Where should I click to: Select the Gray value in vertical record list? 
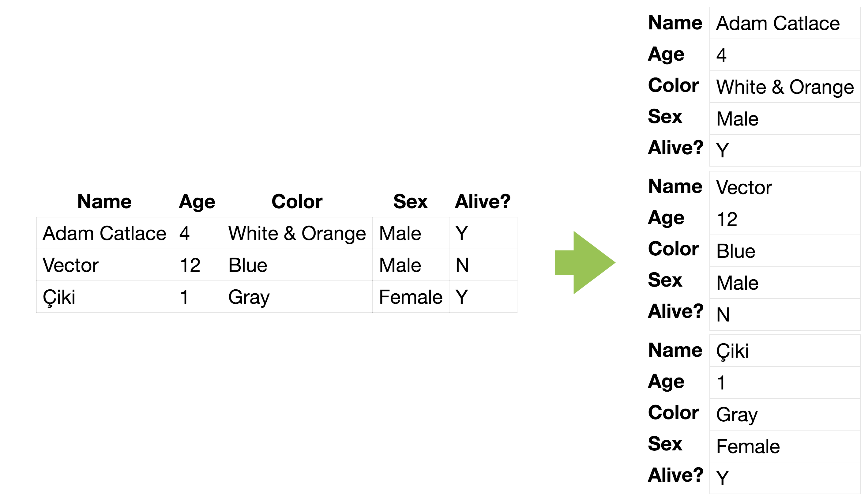(x=737, y=415)
